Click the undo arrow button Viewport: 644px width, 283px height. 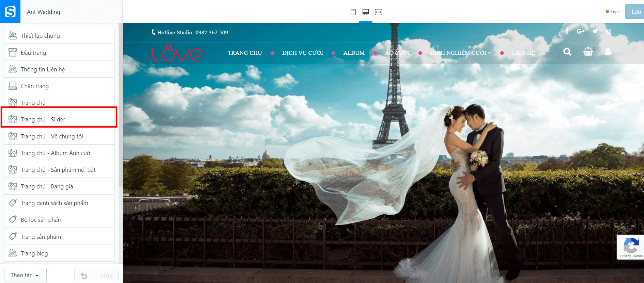(x=84, y=275)
